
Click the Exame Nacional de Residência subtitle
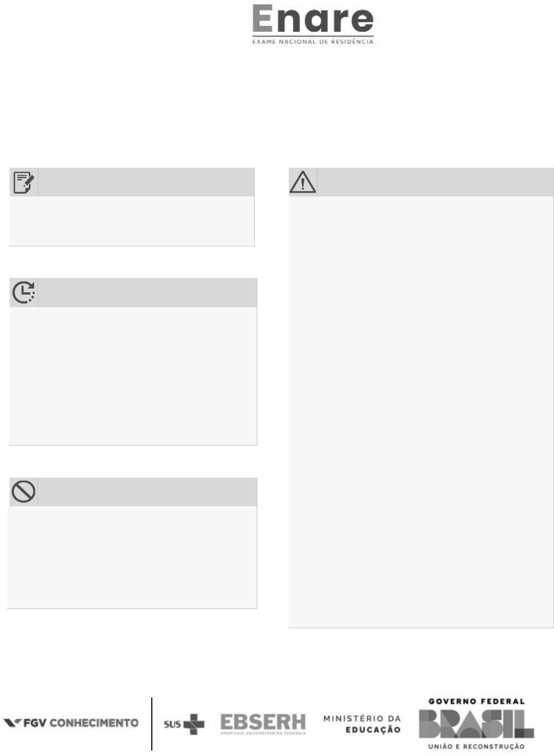[x=313, y=42]
